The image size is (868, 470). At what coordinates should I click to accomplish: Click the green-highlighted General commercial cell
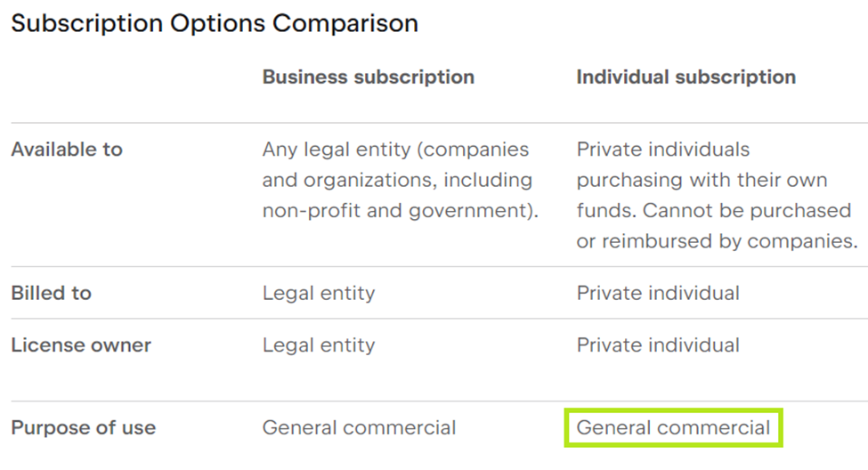pyautogui.click(x=673, y=428)
